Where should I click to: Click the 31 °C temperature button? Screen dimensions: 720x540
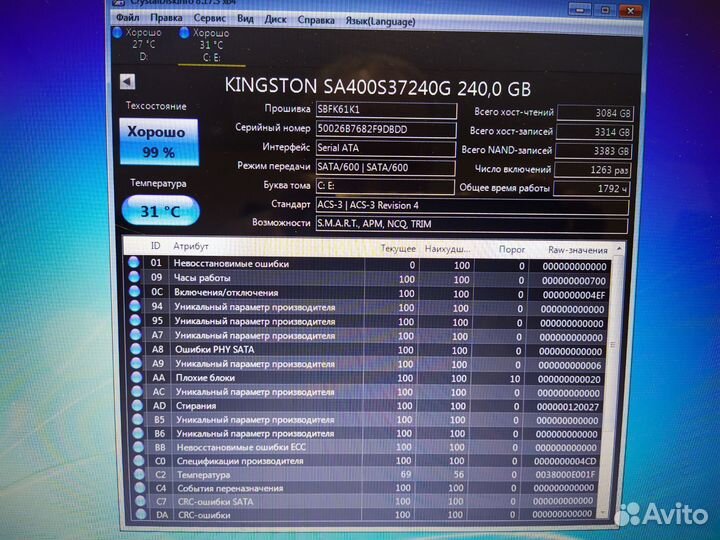(160, 211)
